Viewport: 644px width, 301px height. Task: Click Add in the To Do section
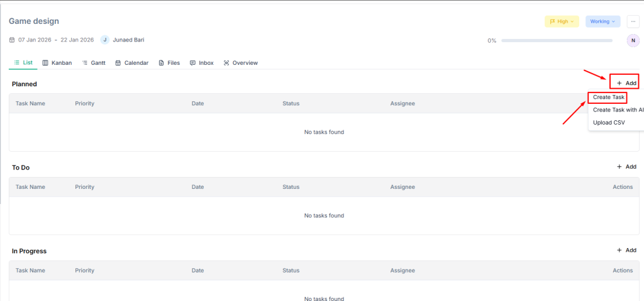pos(626,167)
